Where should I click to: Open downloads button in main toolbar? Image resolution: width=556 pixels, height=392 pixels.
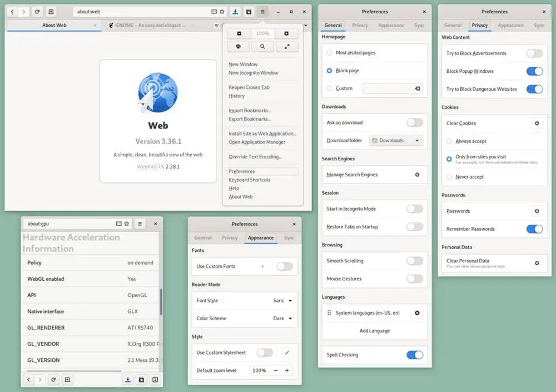click(x=235, y=12)
